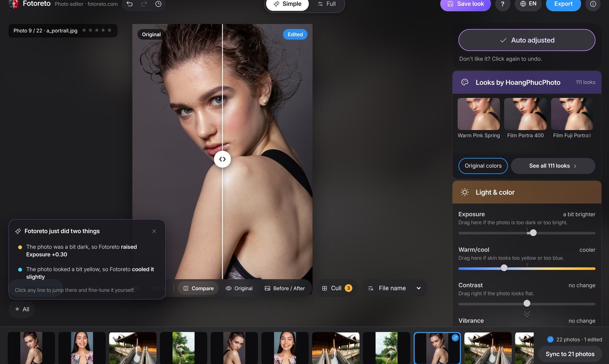Toggle the All star filter
Image resolution: width=609 pixels, height=364 pixels.
pos(22,309)
